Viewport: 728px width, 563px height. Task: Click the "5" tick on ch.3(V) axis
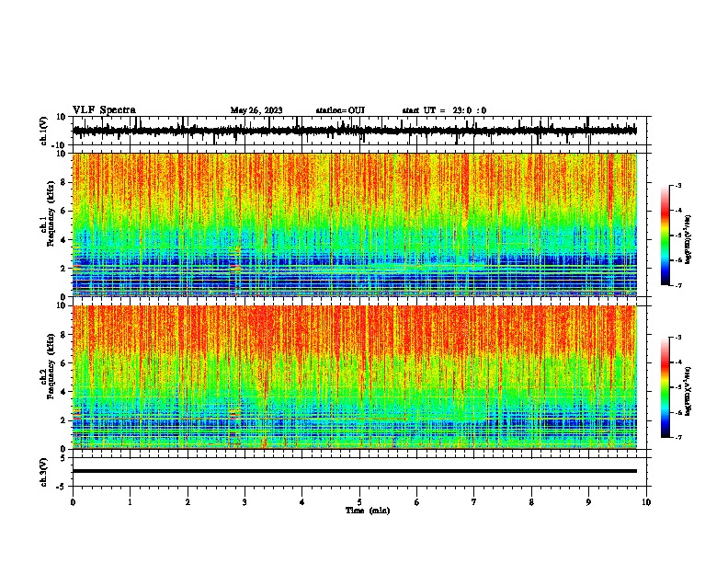(63, 457)
